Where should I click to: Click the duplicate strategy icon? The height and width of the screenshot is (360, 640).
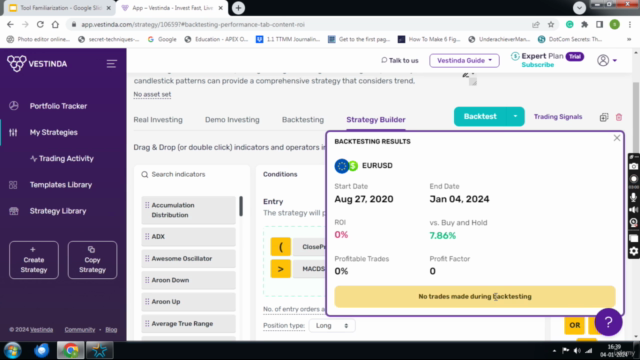tap(604, 117)
